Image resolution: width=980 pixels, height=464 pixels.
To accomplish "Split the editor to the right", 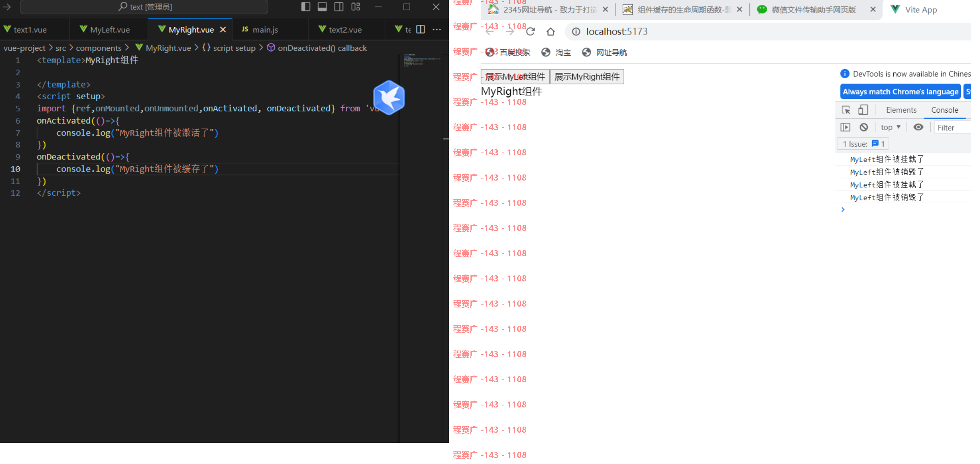I will pos(421,29).
